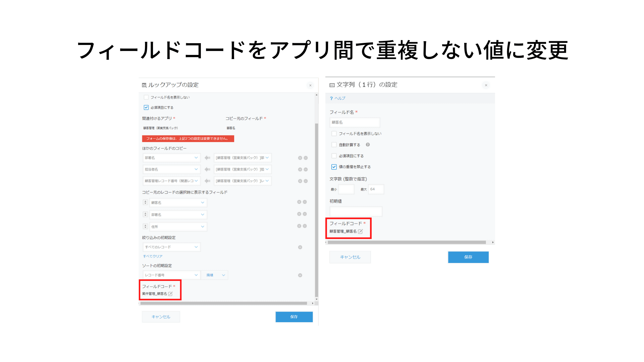
Task: Add a sort rule next to レコード番号
Action: 300,276
